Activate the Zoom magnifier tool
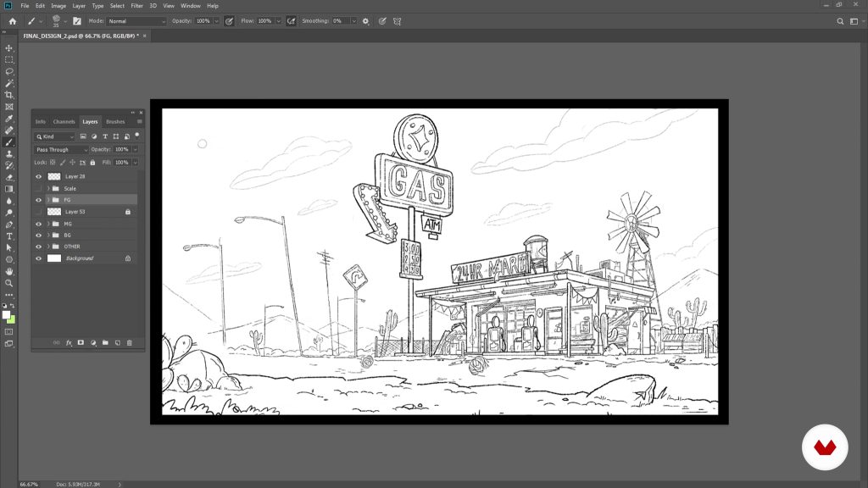Screen dimensions: 868x488 tap(9, 283)
